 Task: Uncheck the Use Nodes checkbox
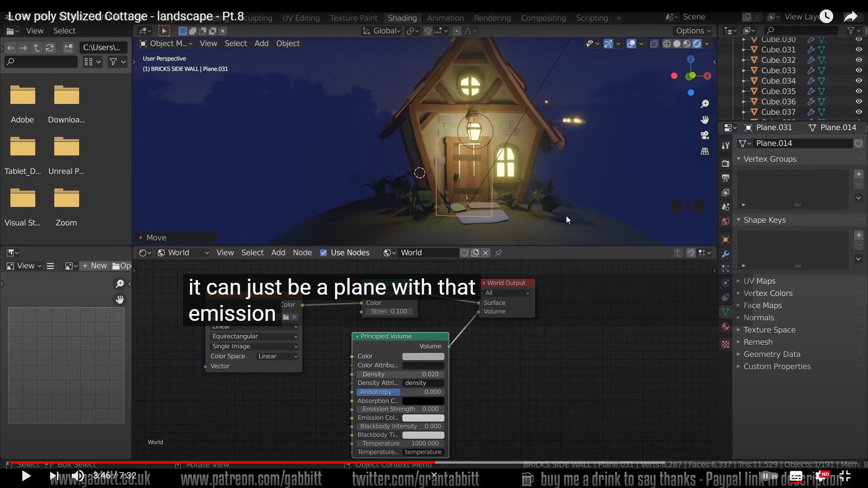click(323, 253)
